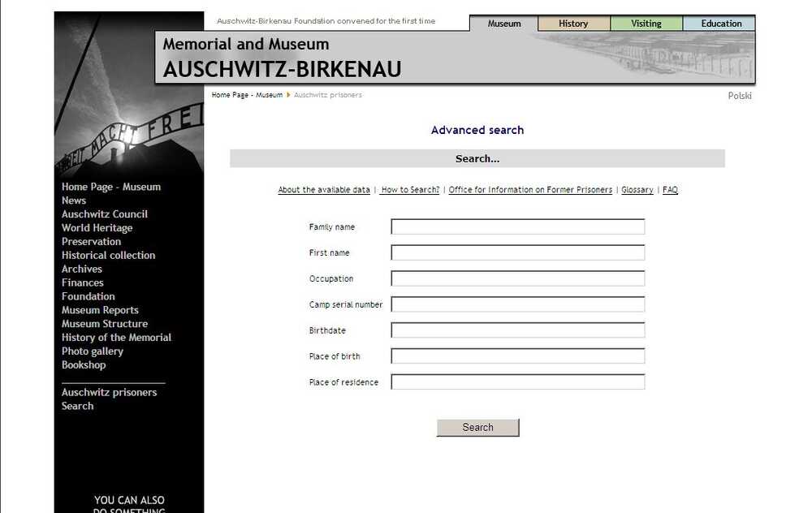Open News in the sidebar

(74, 200)
